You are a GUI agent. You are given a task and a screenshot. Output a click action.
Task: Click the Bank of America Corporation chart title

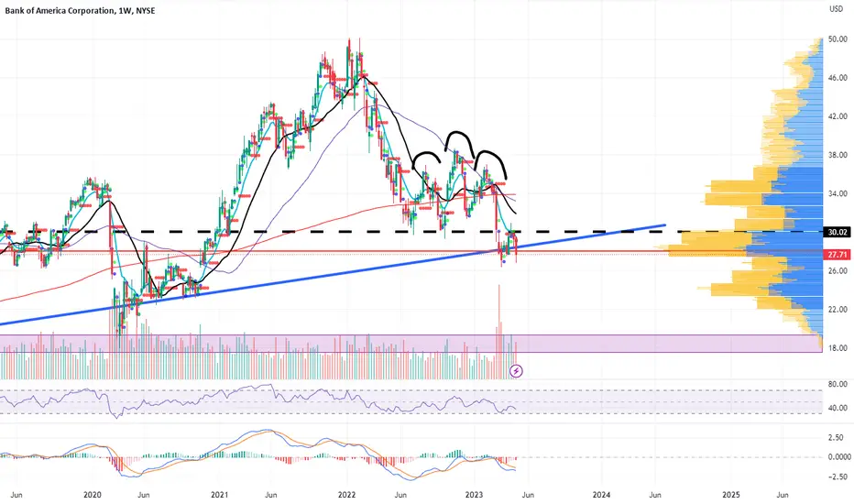tap(80, 10)
